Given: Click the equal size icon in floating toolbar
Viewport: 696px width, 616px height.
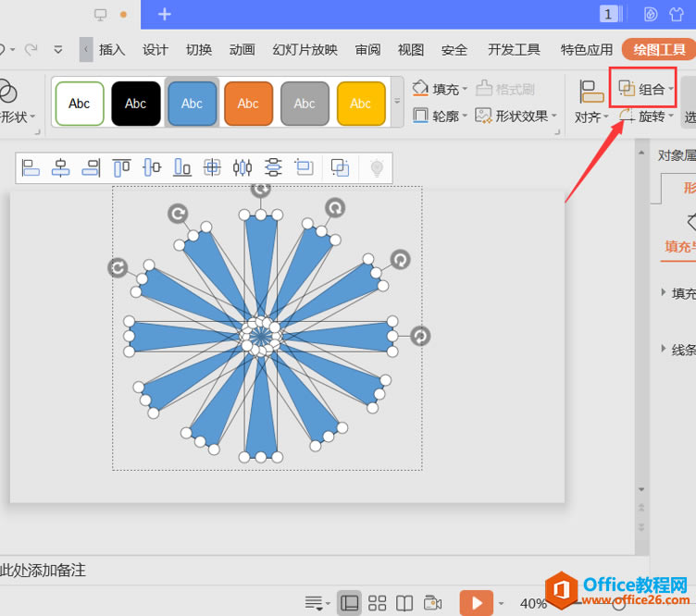Looking at the screenshot, I should click(x=304, y=167).
